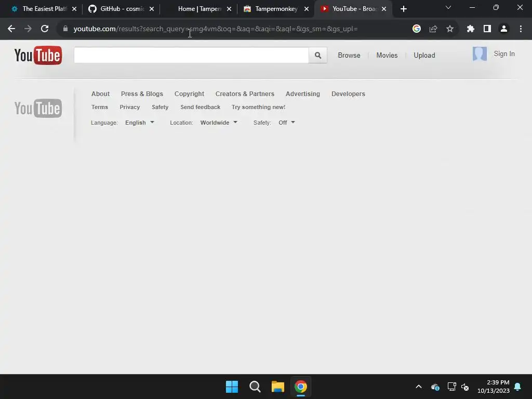
Task: Expand the Language English dropdown
Action: coord(139,123)
